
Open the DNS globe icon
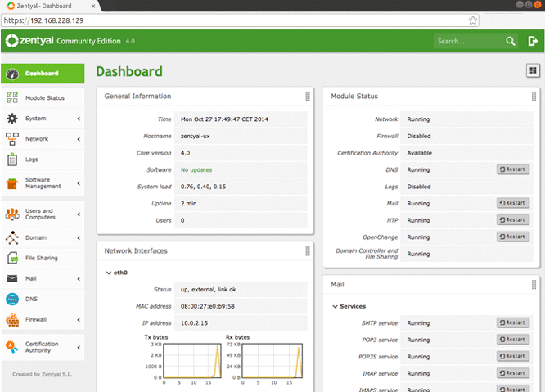pyautogui.click(x=12, y=300)
